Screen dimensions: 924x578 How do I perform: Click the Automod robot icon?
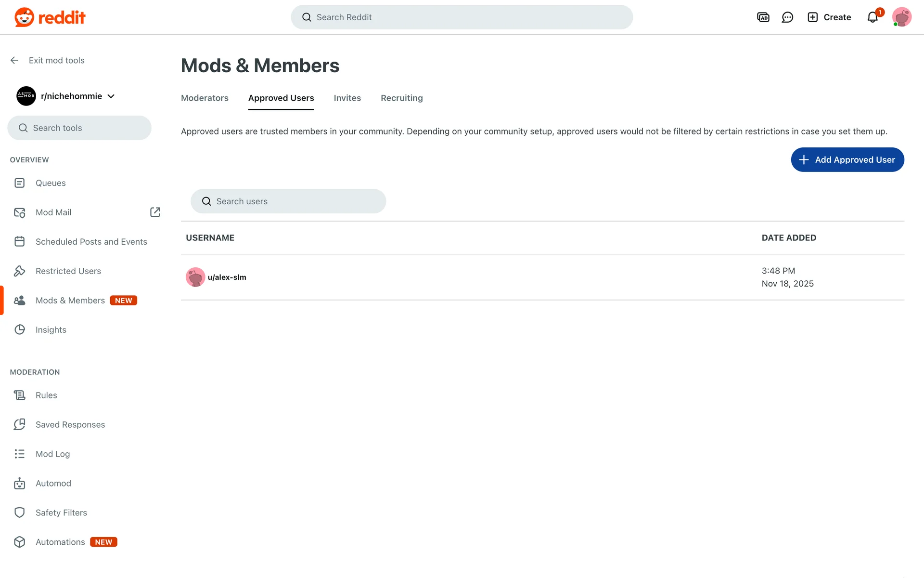tap(19, 484)
